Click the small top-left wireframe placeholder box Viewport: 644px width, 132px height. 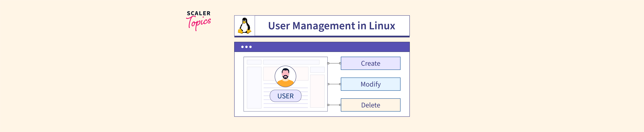pyautogui.click(x=254, y=62)
